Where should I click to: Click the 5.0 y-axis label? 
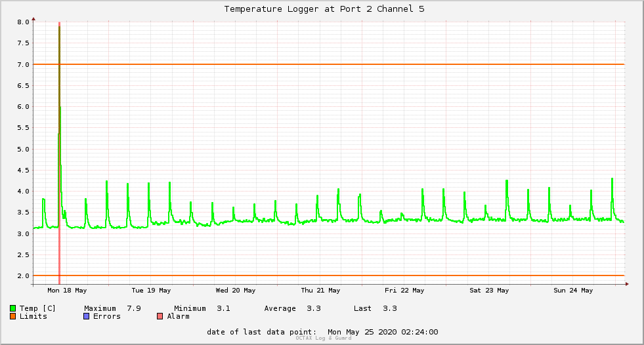[24, 149]
